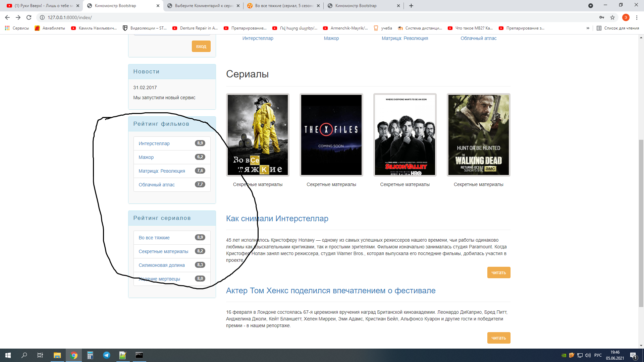Open the Walking Dead poster thumbnail
Screen dimensions: 644x362
click(x=478, y=135)
